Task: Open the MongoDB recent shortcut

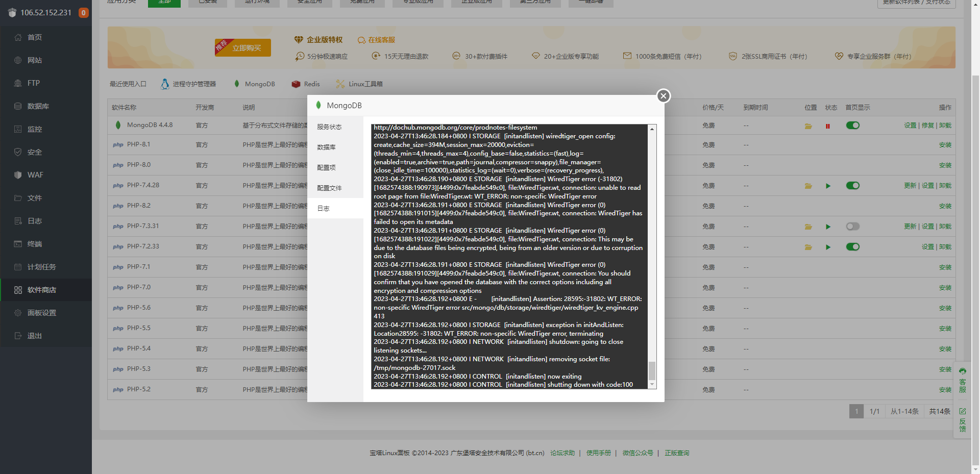Action: [x=254, y=84]
